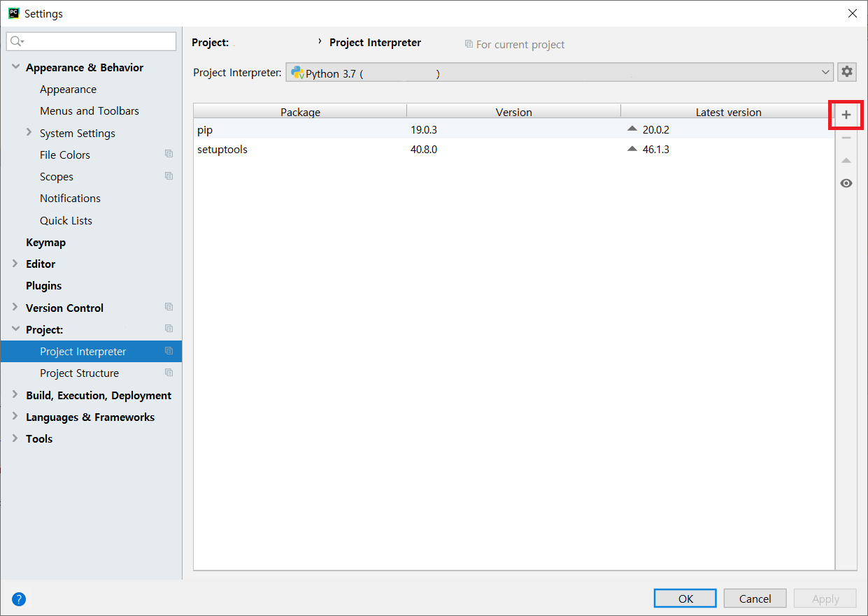Click the copy icon next to File Colors
Screen dimensions: 868x616
pyautogui.click(x=169, y=154)
